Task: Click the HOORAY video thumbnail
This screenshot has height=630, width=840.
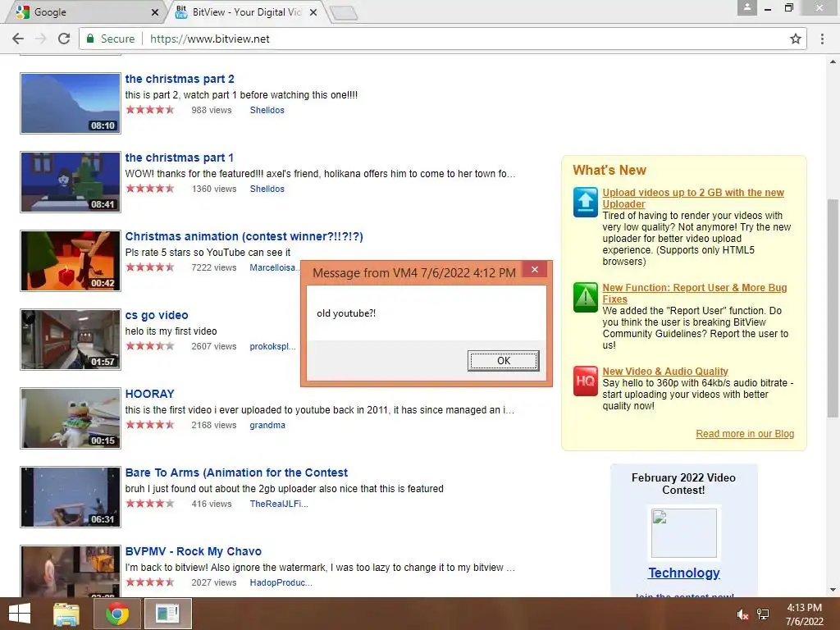Action: pyautogui.click(x=71, y=418)
